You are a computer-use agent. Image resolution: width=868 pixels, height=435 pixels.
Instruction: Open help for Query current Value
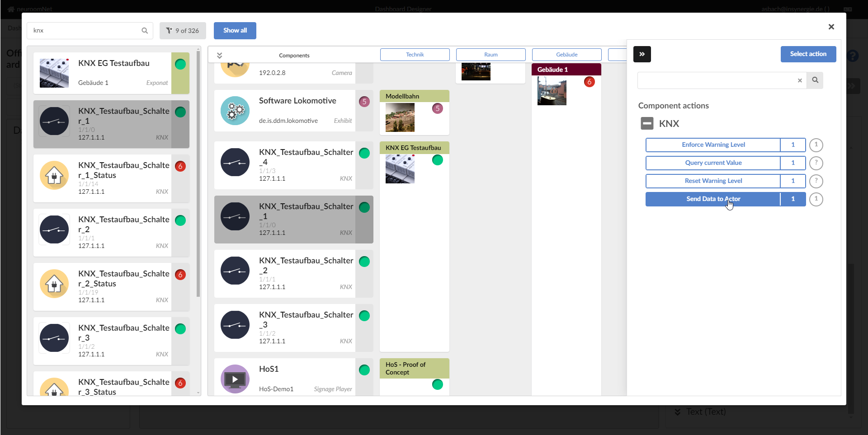816,163
